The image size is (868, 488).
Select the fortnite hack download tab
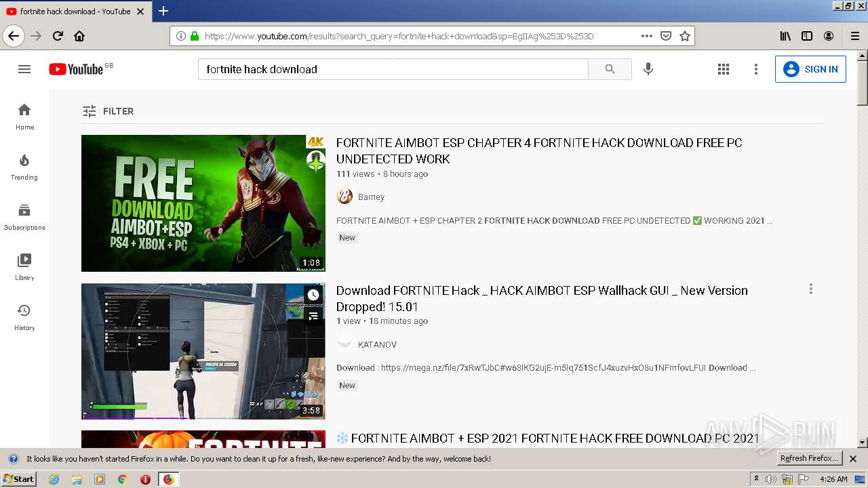pos(76,11)
